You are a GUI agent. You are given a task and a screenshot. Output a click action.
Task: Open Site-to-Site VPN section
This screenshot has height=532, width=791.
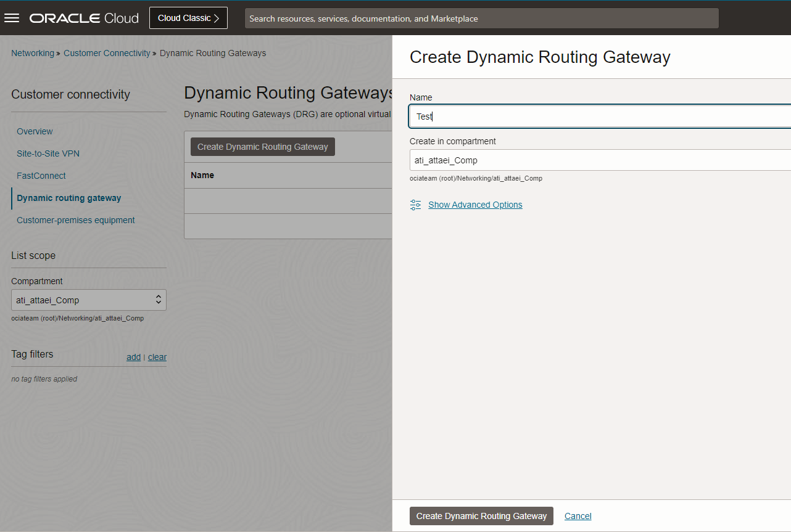[x=48, y=153]
